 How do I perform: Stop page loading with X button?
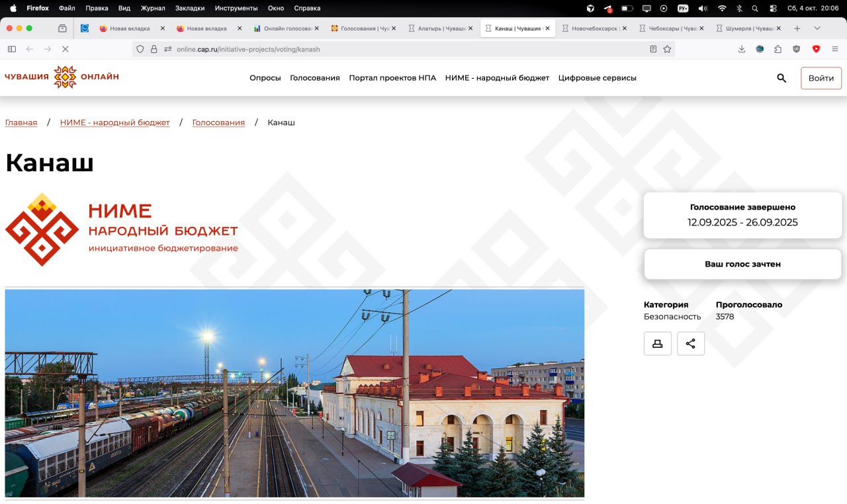tap(65, 49)
